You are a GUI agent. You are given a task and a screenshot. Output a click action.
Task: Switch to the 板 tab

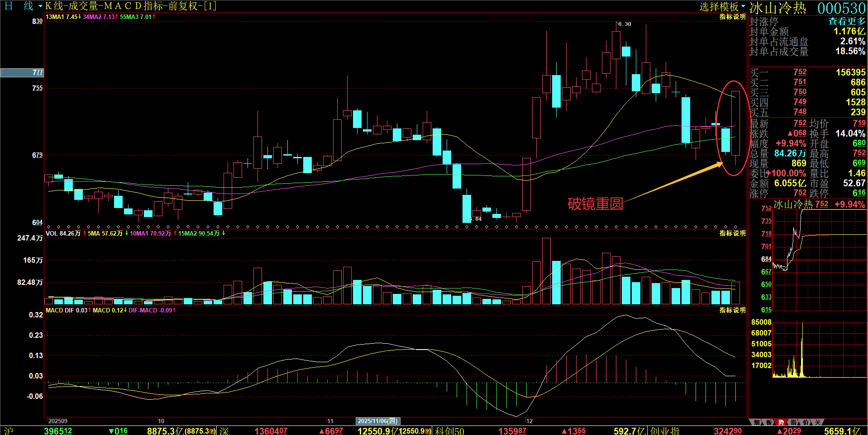coord(768,422)
